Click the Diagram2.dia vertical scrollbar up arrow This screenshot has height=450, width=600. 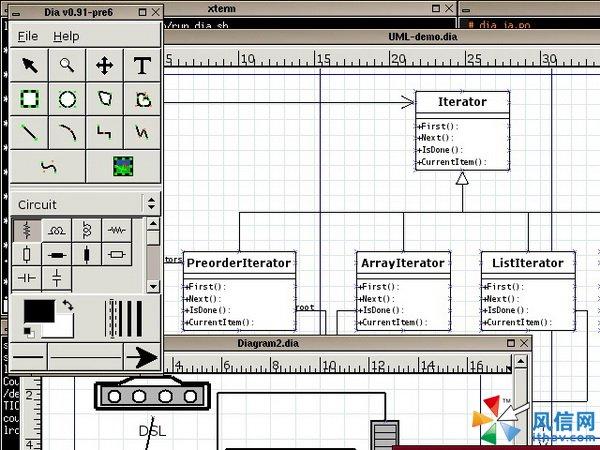tap(521, 360)
